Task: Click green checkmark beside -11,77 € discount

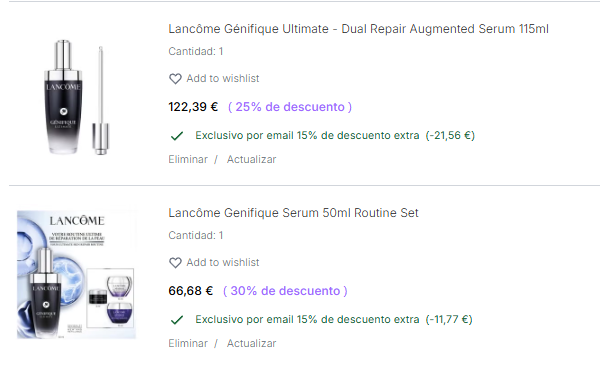Action: point(177,320)
